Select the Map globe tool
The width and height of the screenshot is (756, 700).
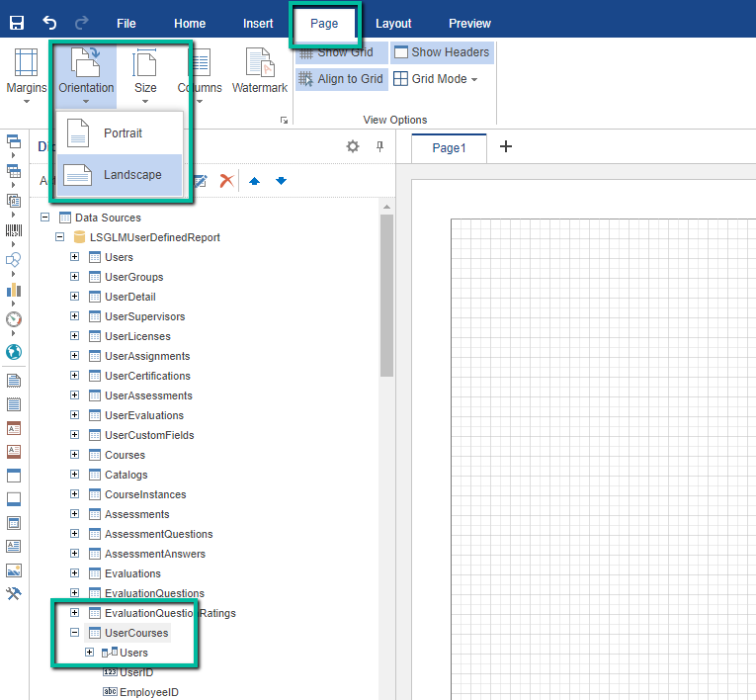pos(14,352)
